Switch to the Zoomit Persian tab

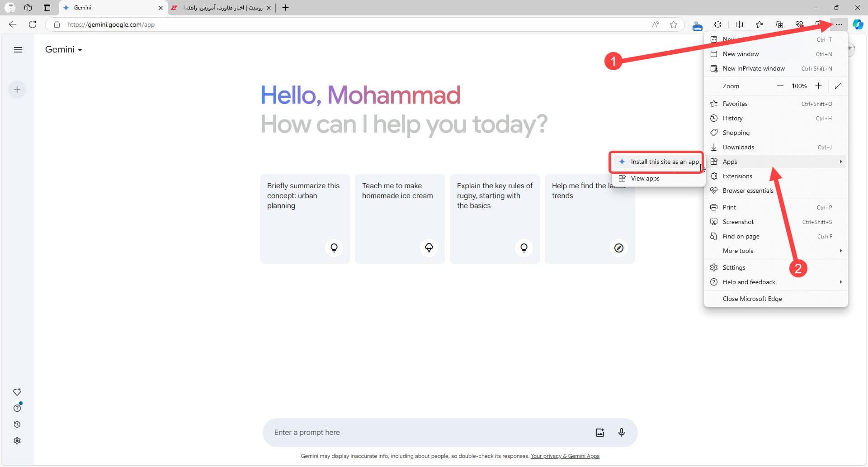(x=221, y=8)
